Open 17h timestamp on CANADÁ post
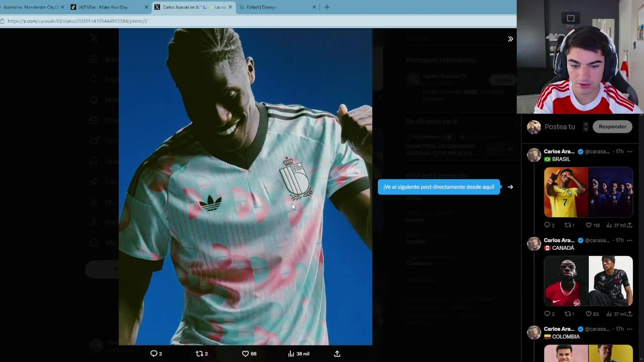This screenshot has height=362, width=644. point(619,240)
